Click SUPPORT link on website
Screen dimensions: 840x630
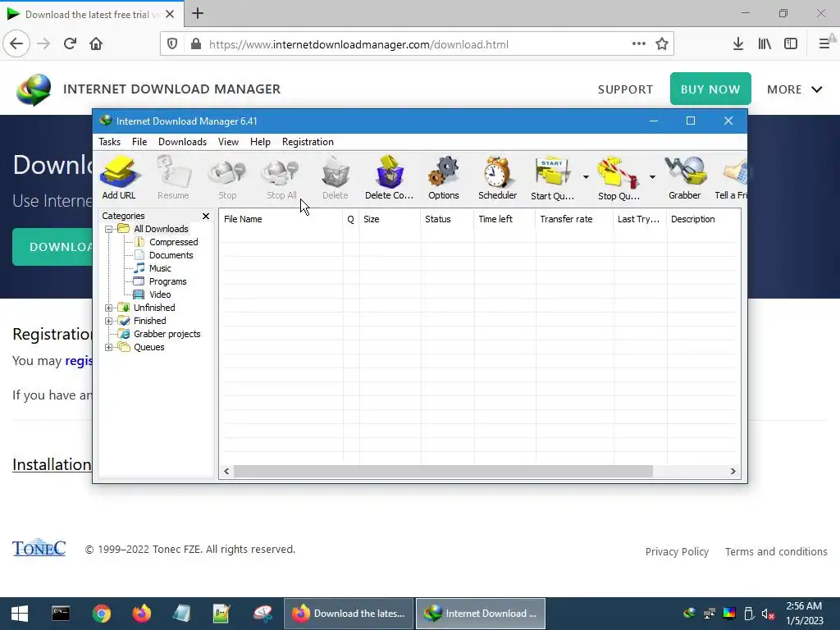(x=625, y=89)
